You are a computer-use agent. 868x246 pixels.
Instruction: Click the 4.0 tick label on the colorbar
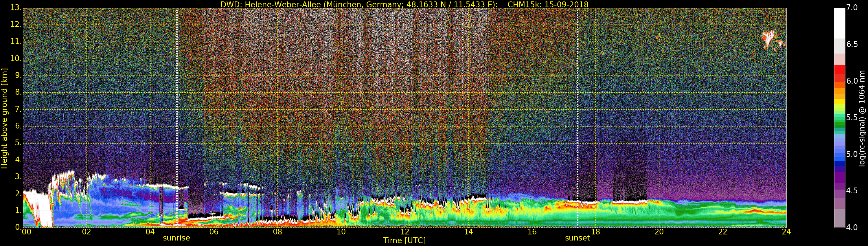coord(852,227)
